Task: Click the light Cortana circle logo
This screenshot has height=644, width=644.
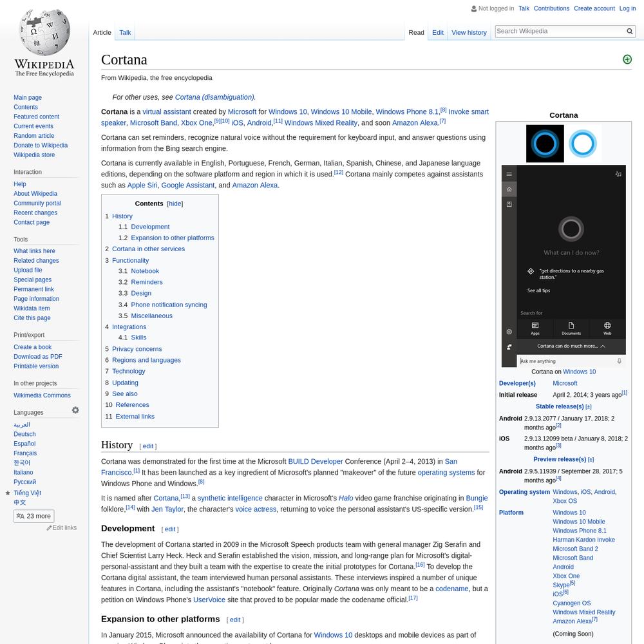Action: (x=583, y=144)
